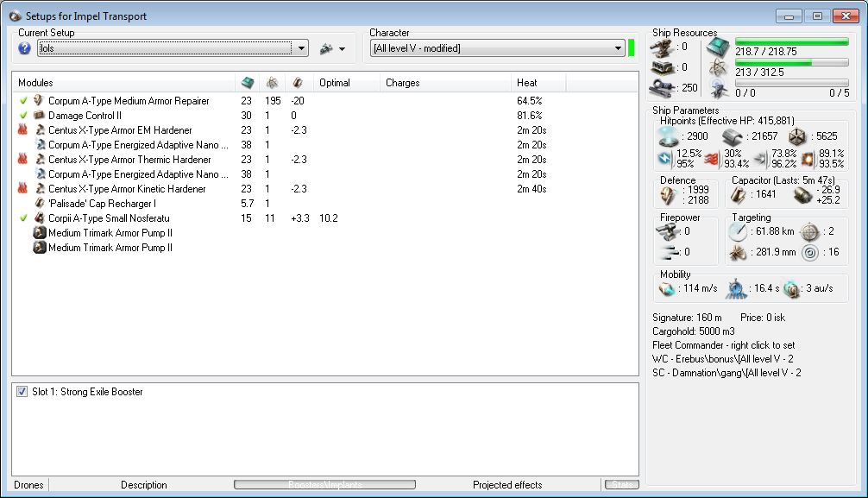Click Fleet Commander right click to set

(x=724, y=345)
